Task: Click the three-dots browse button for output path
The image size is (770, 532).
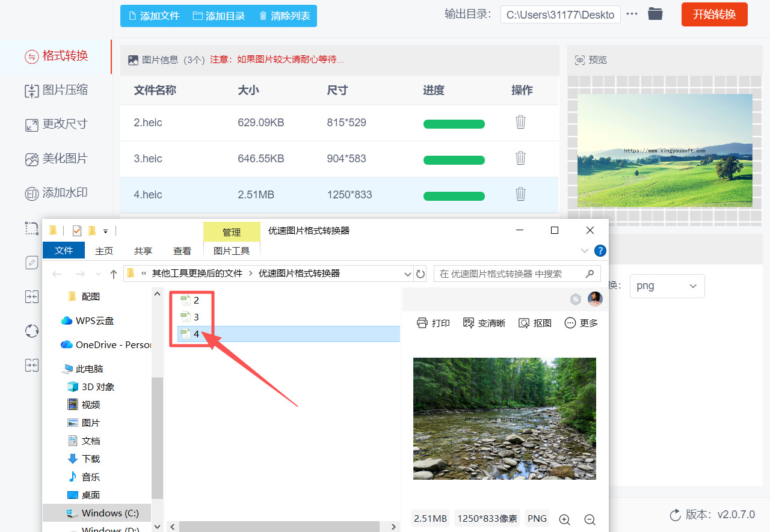Action: (x=632, y=14)
